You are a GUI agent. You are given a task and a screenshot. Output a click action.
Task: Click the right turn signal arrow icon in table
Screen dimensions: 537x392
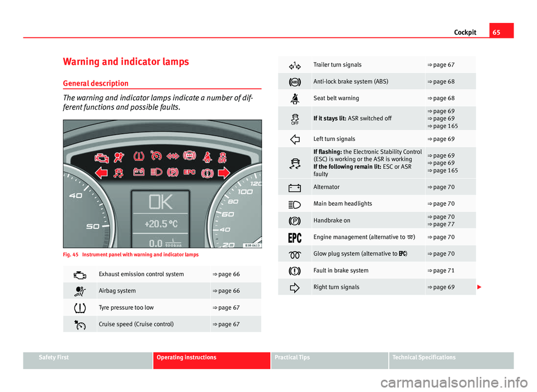[295, 288]
